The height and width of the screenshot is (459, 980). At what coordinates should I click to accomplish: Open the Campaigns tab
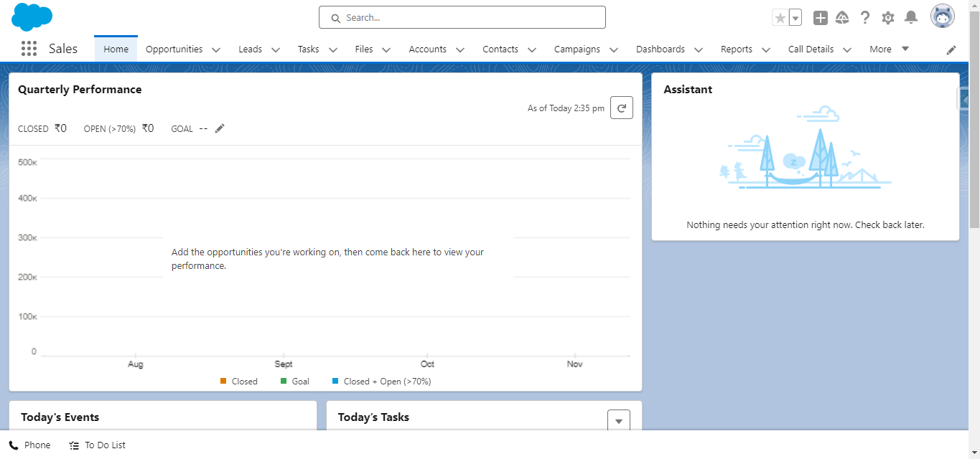point(577,49)
